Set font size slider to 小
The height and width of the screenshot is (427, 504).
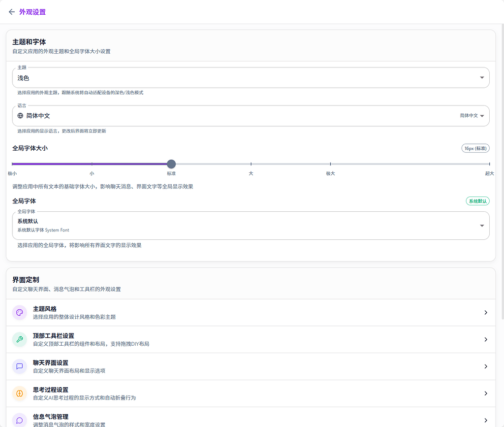click(x=92, y=164)
